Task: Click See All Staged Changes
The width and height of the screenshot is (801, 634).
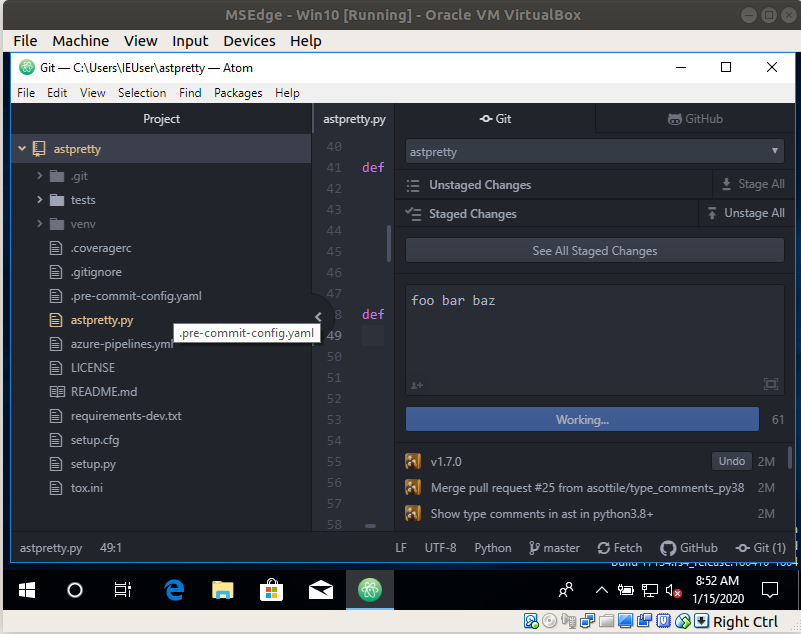Action: point(594,250)
